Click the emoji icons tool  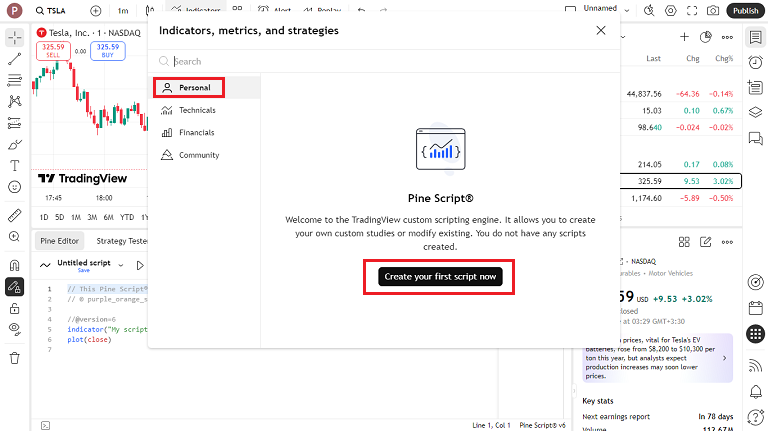coord(15,187)
